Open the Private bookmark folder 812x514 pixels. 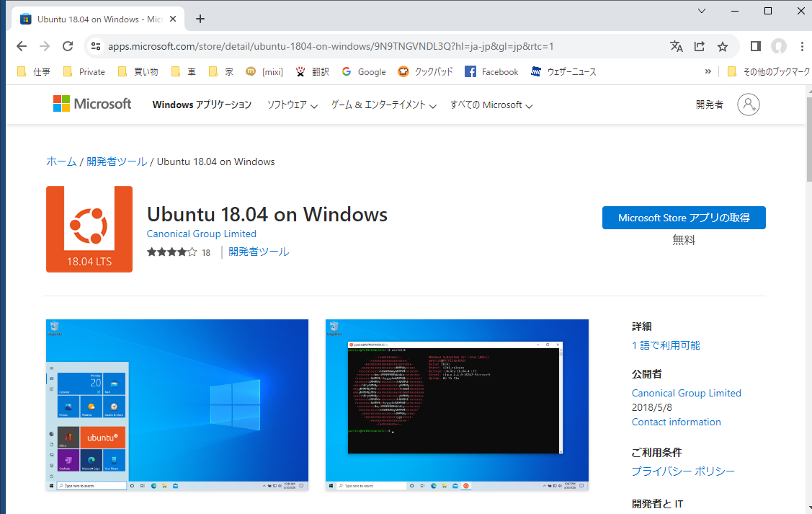[x=84, y=71]
